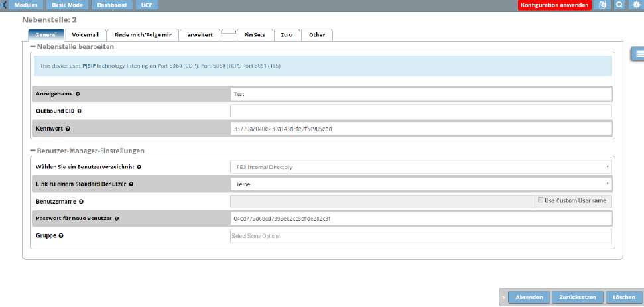This screenshot has width=644, height=307.
Task: Open the floating list panel icon
Action: 637,53
